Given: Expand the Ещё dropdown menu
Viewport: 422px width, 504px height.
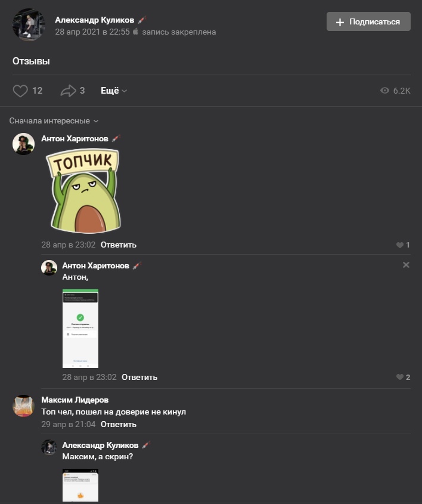Looking at the screenshot, I should pyautogui.click(x=114, y=91).
